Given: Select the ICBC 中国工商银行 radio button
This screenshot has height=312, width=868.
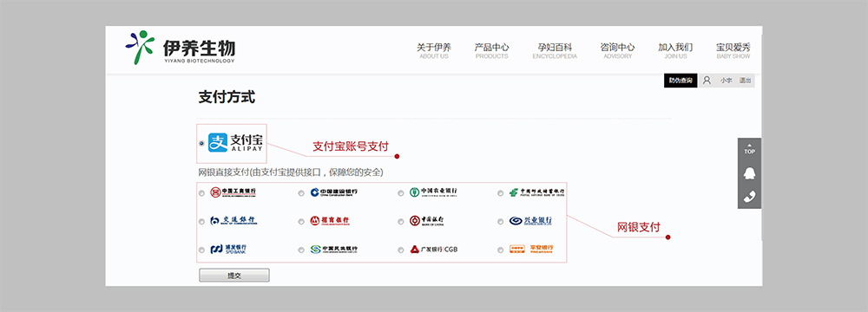Looking at the screenshot, I should [x=201, y=193].
